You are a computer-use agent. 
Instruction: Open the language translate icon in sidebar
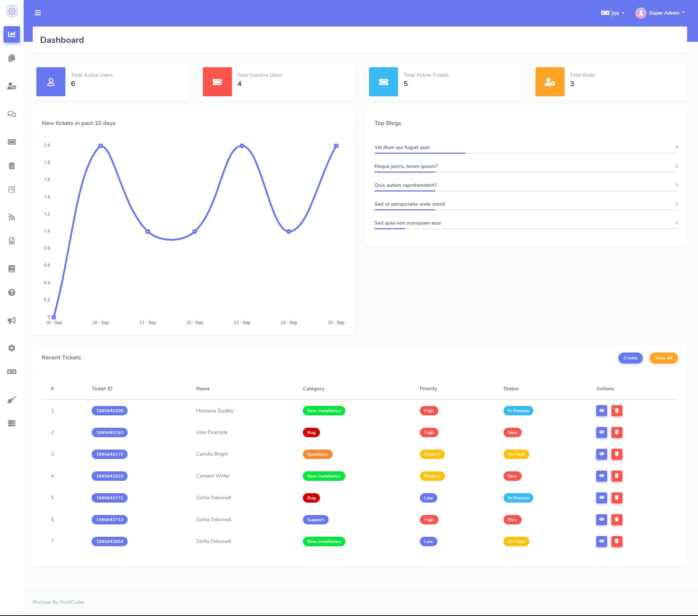pos(12,372)
